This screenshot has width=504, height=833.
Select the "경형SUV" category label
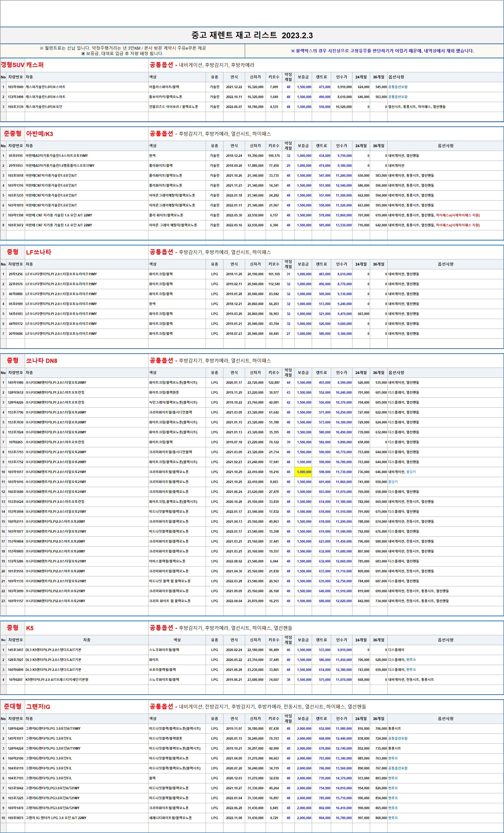12,65
